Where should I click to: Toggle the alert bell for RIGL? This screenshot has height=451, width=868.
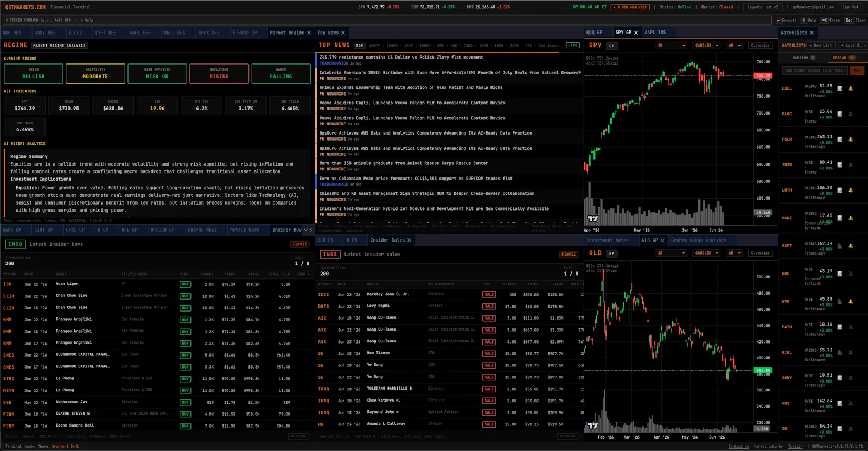click(x=851, y=353)
